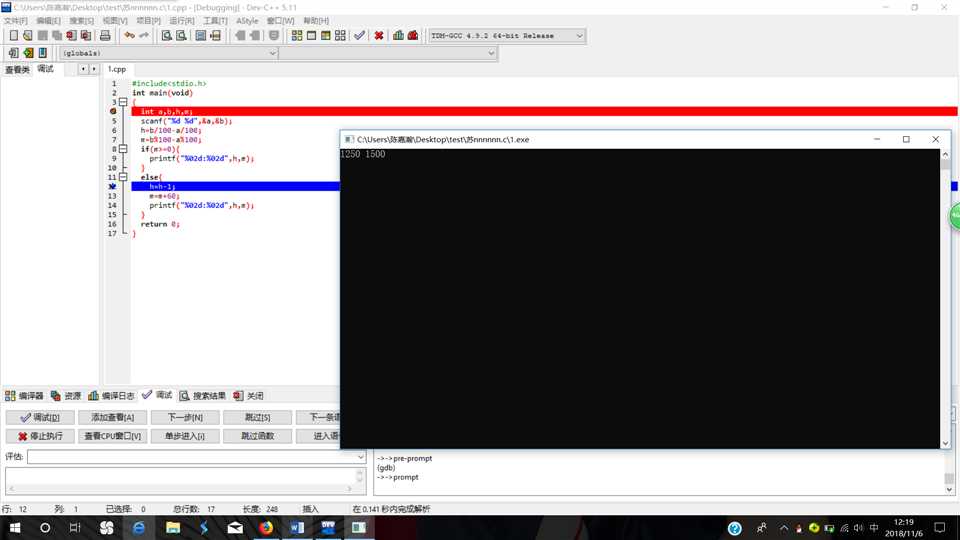The height and width of the screenshot is (540, 960).
Task: Open the 资源 bottom tab
Action: click(x=66, y=396)
